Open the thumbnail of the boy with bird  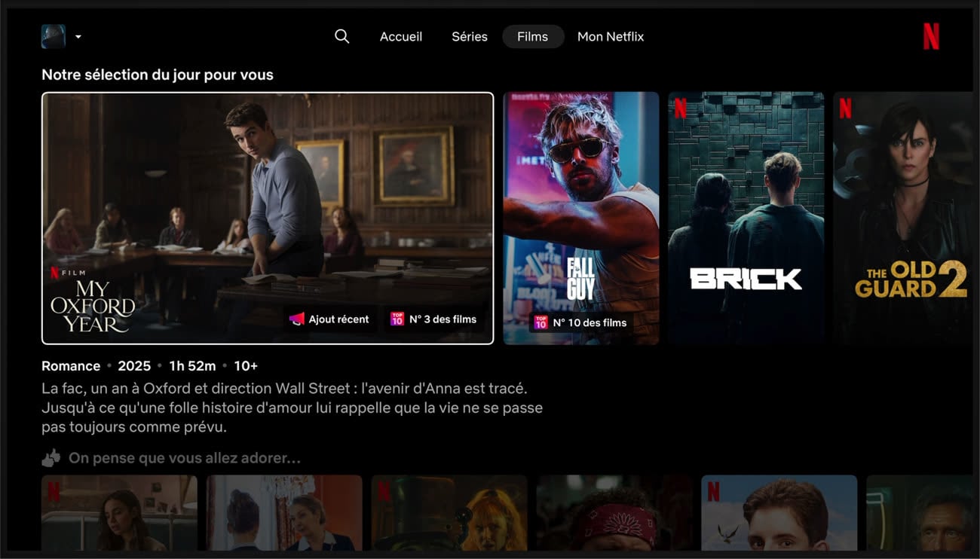coord(779,512)
